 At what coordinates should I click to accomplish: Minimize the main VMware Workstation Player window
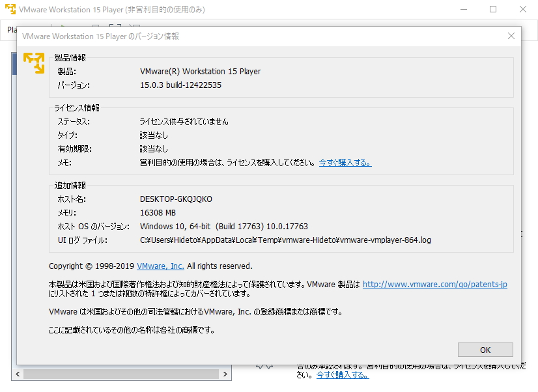(x=464, y=9)
